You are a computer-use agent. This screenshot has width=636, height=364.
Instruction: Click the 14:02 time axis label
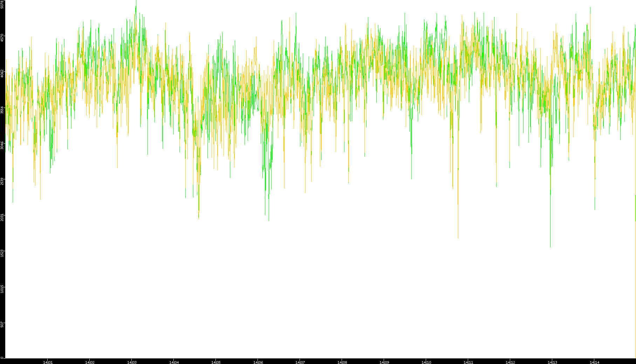[90, 362]
